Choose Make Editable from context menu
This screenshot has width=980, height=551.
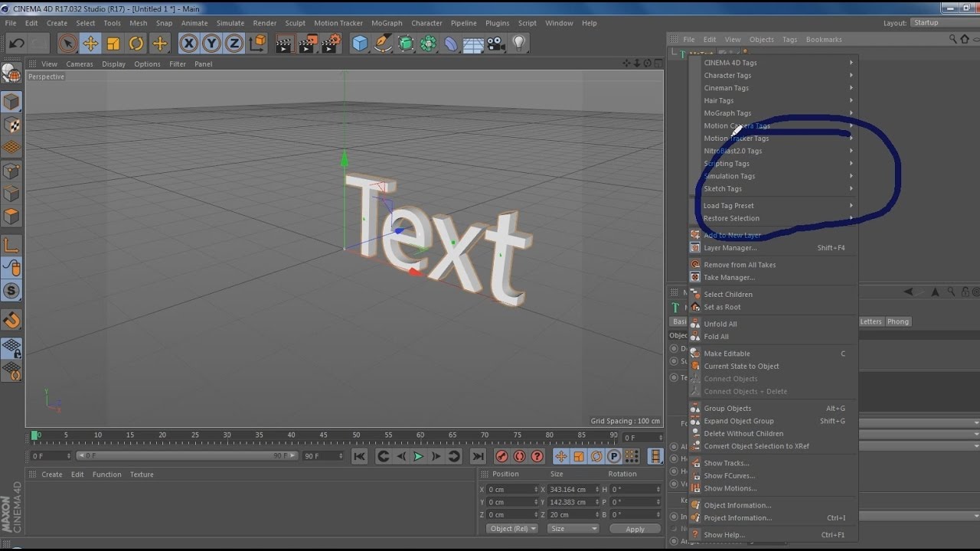tap(773, 354)
